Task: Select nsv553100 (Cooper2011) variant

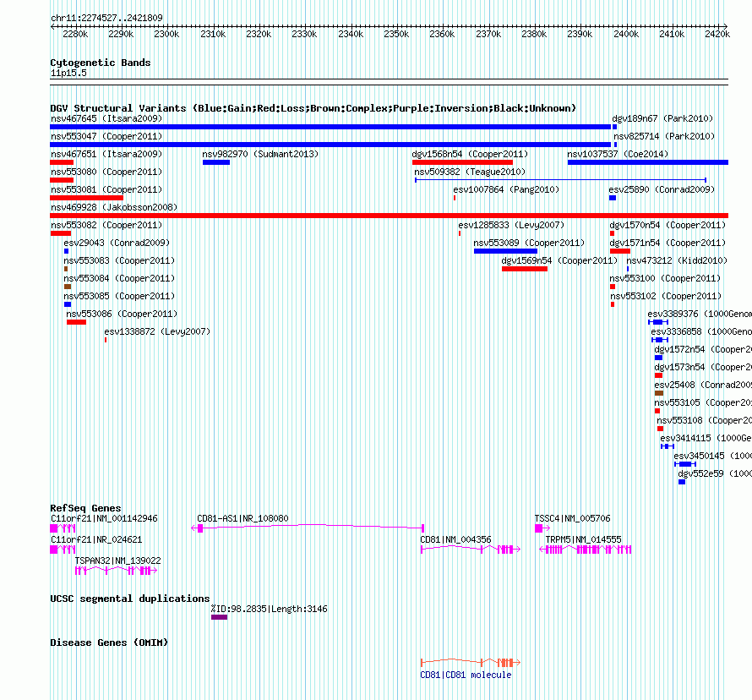Action: (613, 287)
